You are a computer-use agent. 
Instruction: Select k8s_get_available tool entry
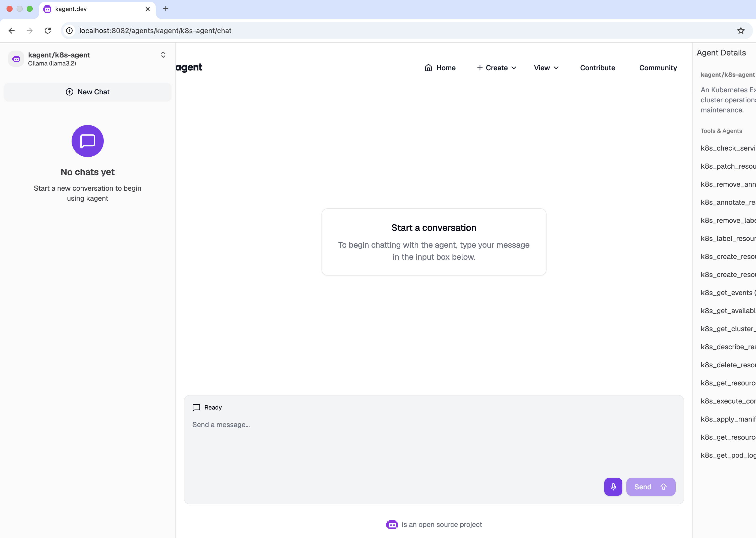pyautogui.click(x=728, y=311)
